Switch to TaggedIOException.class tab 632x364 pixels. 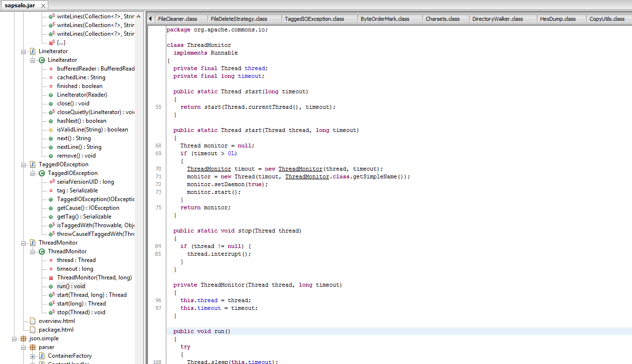coord(320,19)
